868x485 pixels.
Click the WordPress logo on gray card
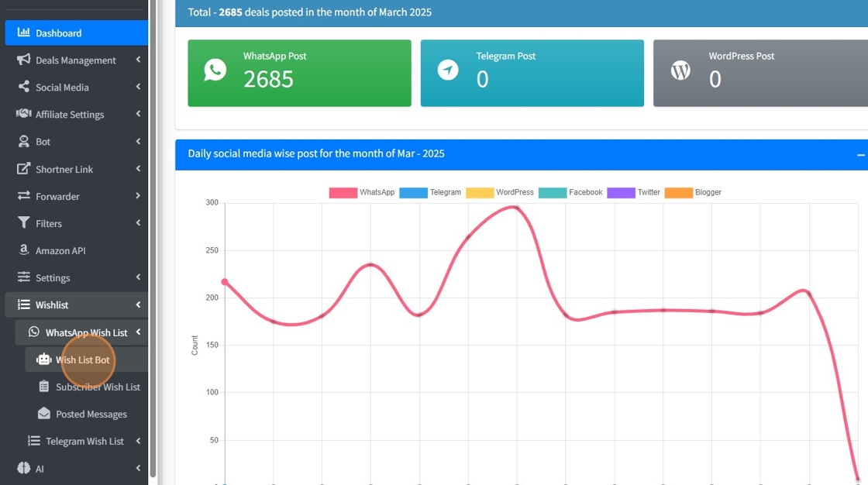click(x=680, y=71)
